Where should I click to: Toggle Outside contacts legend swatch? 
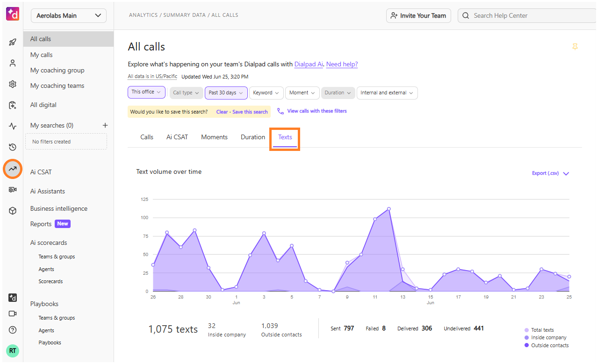[527, 345]
